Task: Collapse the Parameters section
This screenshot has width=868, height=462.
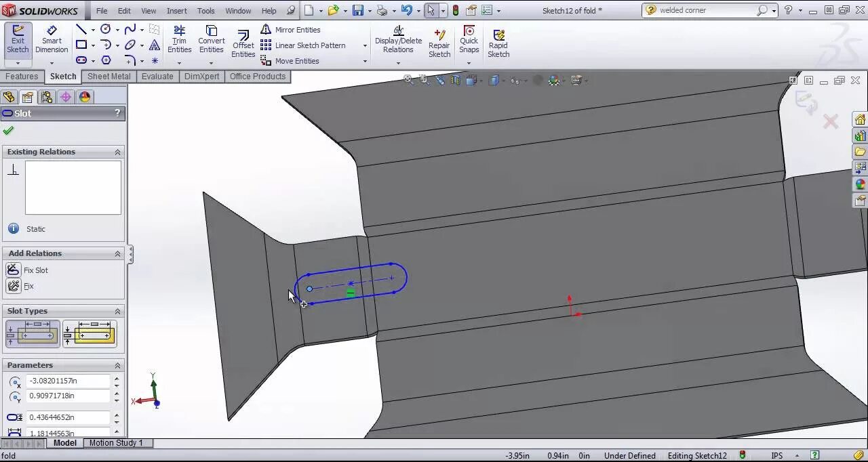Action: pyautogui.click(x=117, y=365)
